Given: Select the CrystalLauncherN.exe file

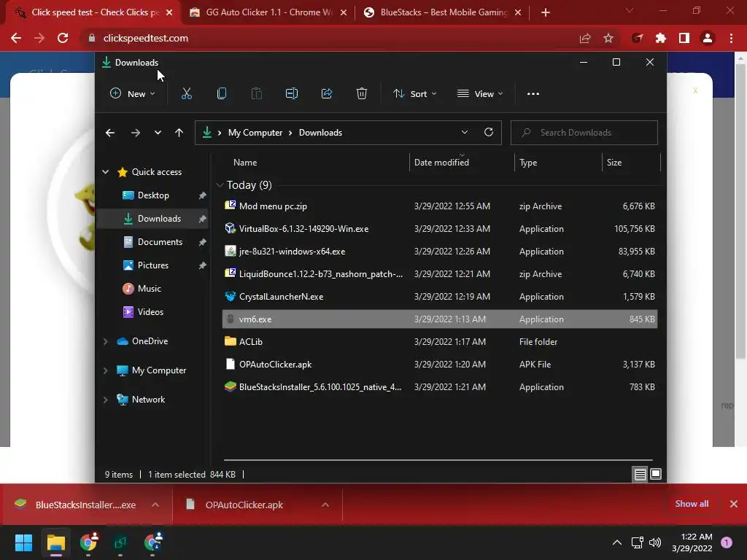Looking at the screenshot, I should pyautogui.click(x=440, y=297).
